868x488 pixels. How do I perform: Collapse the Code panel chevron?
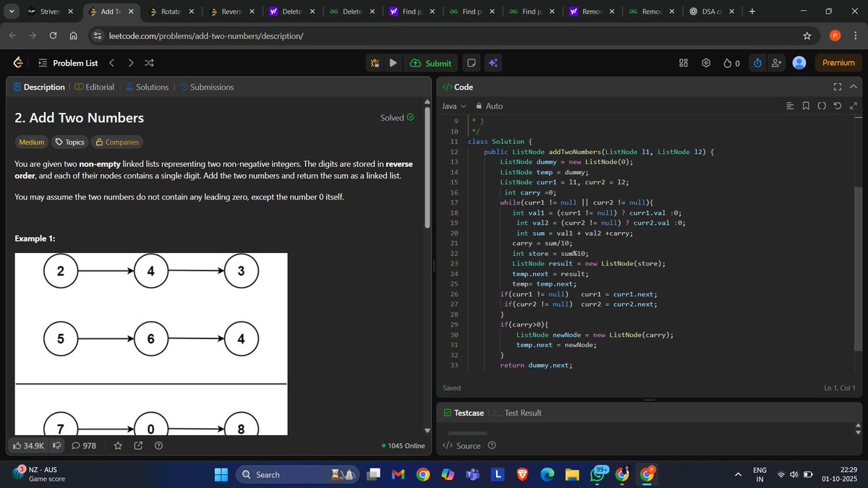[x=854, y=87]
